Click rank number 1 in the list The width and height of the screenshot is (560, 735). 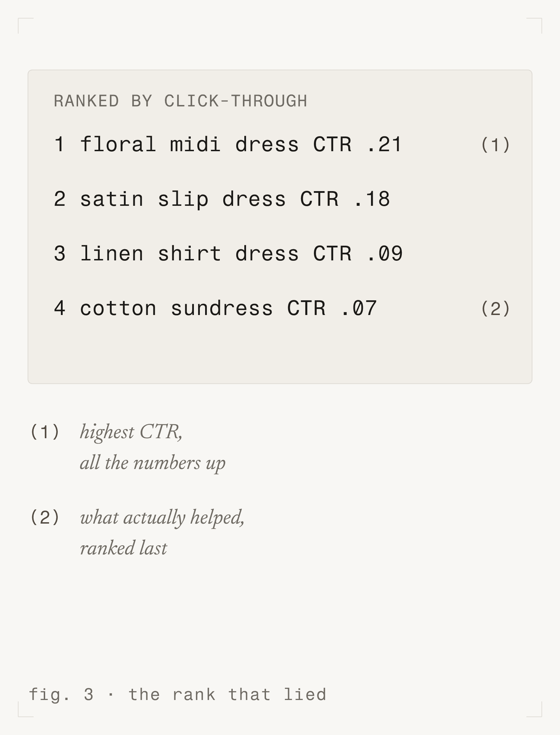coord(60,145)
